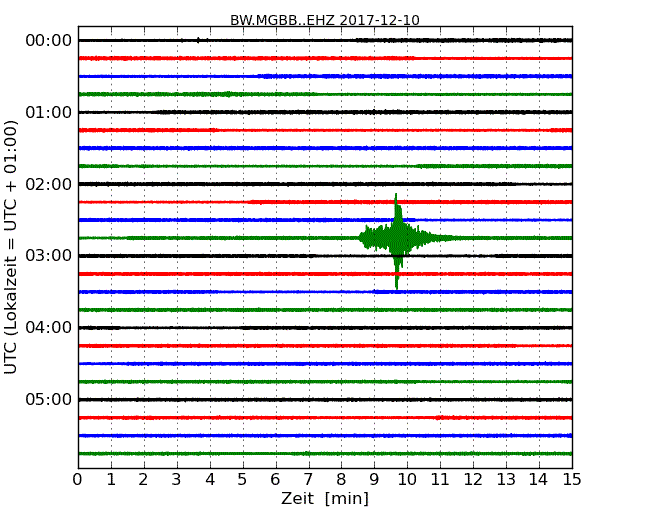Screen dimensions: 650x520
Task: Click x-axis tick label 15
Action: 572,479
